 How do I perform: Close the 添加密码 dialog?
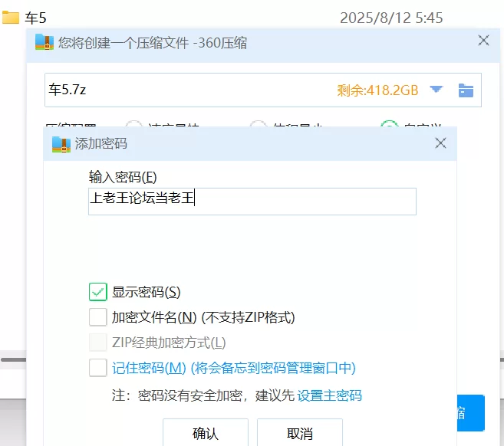440,143
